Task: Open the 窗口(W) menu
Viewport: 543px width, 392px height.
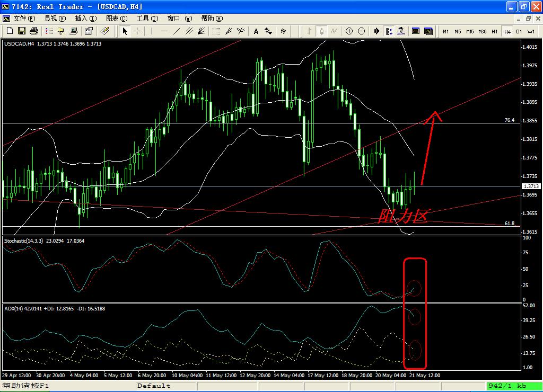Action: 179,19
